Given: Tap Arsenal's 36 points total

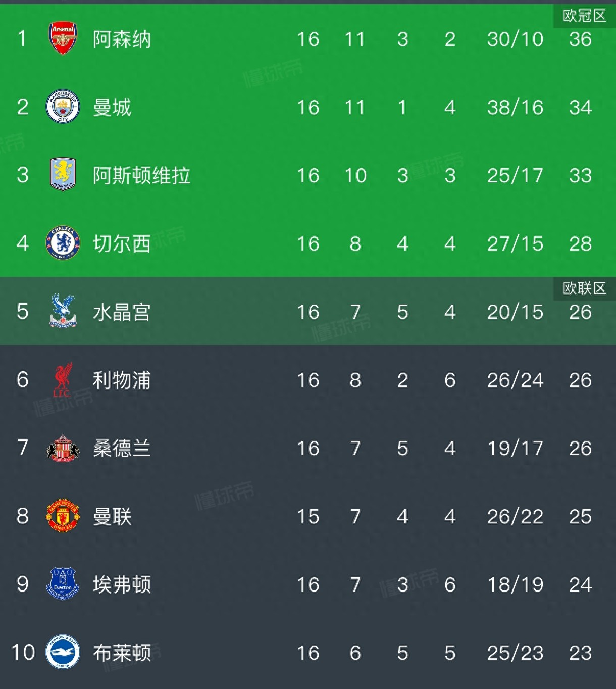Looking at the screenshot, I should pos(580,39).
